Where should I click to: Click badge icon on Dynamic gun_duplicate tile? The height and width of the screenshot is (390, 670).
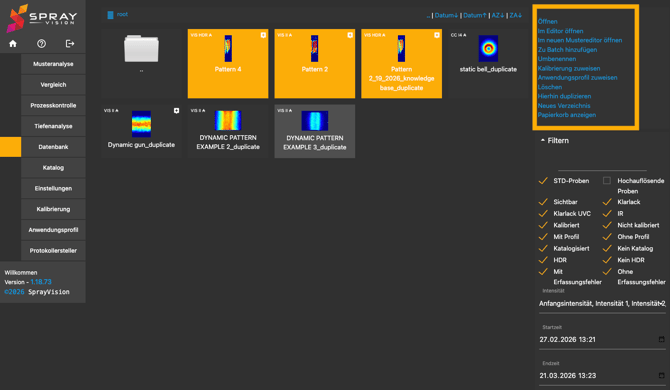pos(176,111)
